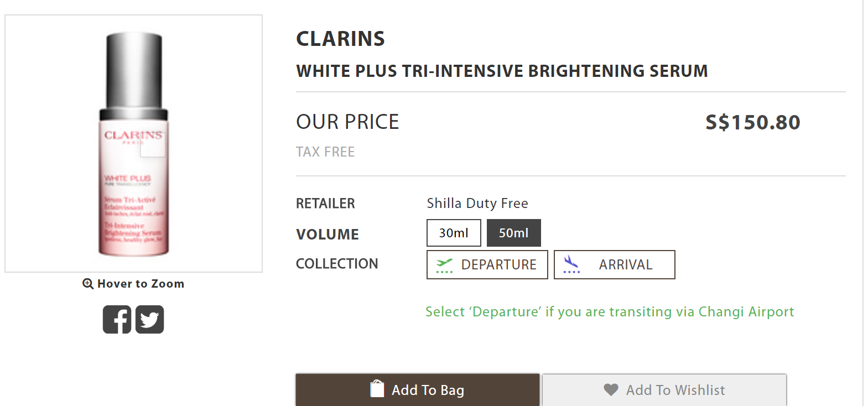Click the magnifier zoom icon under image
This screenshot has height=406, width=868.
88,284
